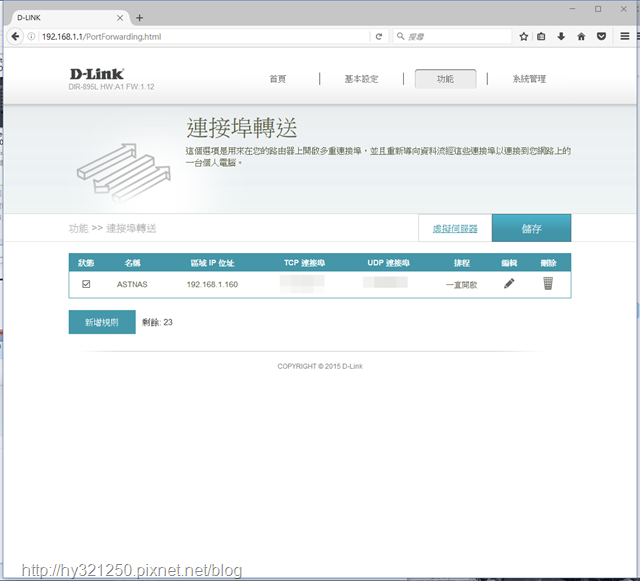Screen dimensions: 640x581
Task: Follow the 虛擬伺服器 virtual server link
Action: click(x=455, y=229)
